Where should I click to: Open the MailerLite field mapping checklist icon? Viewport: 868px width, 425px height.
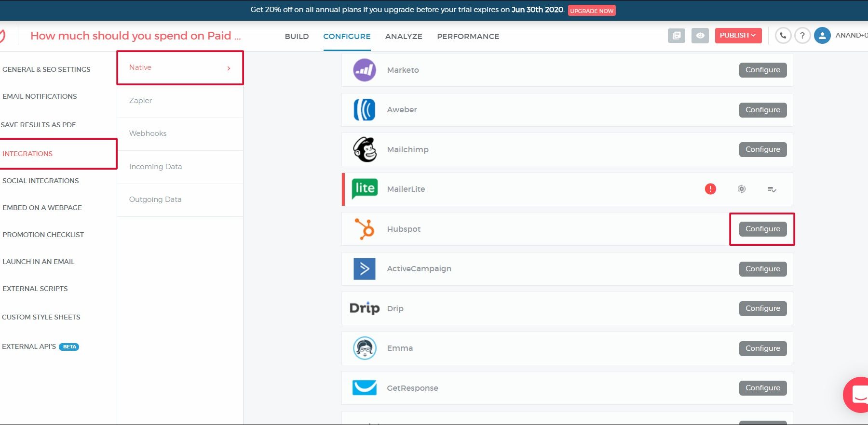point(772,189)
